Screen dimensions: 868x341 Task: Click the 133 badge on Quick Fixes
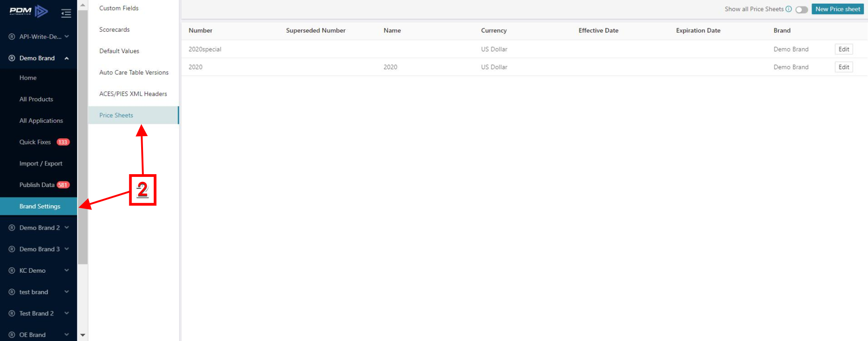(63, 142)
